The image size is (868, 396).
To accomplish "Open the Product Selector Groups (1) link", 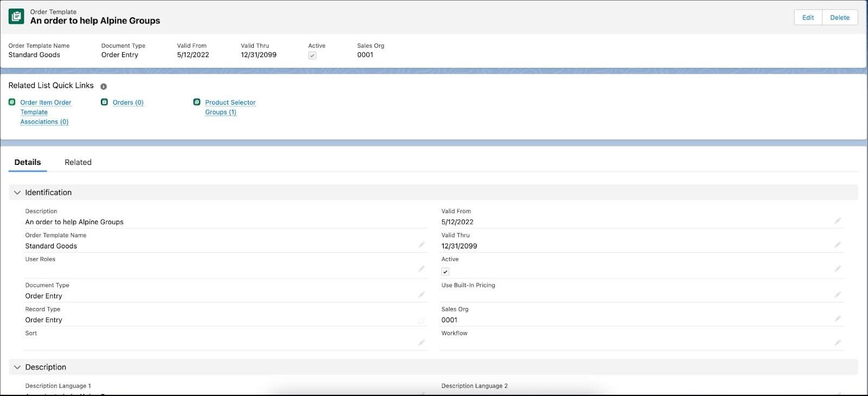I will pos(230,107).
